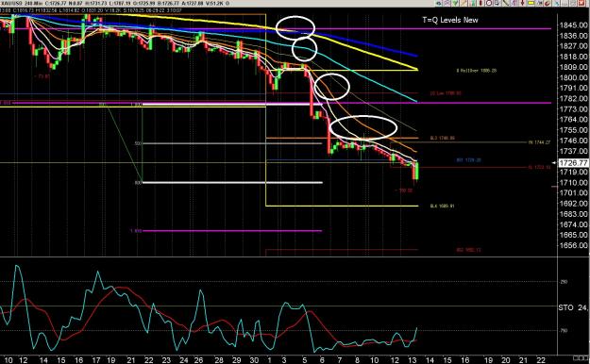Close the chart with the red X icon
590x364 pixels.
point(581,3)
